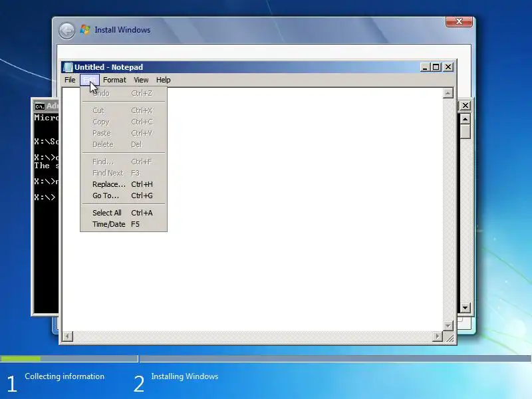Click Notepad vertical scrollbar up arrow
The width and height of the screenshot is (532, 399).
[448, 93]
